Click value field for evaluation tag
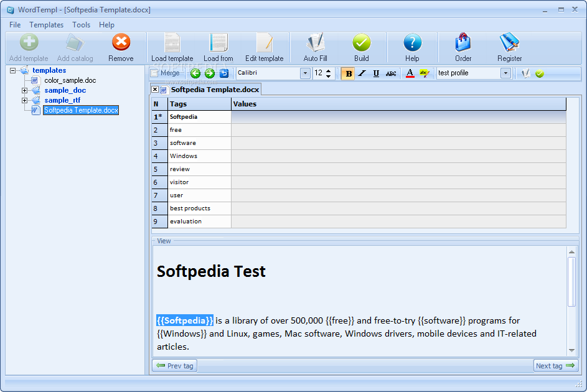This screenshot has width=587, height=392. point(398,222)
